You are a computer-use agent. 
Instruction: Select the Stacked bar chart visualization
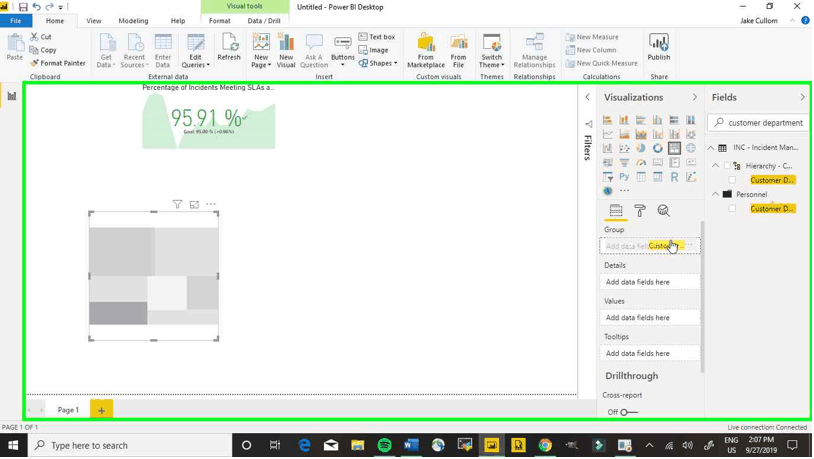(607, 120)
